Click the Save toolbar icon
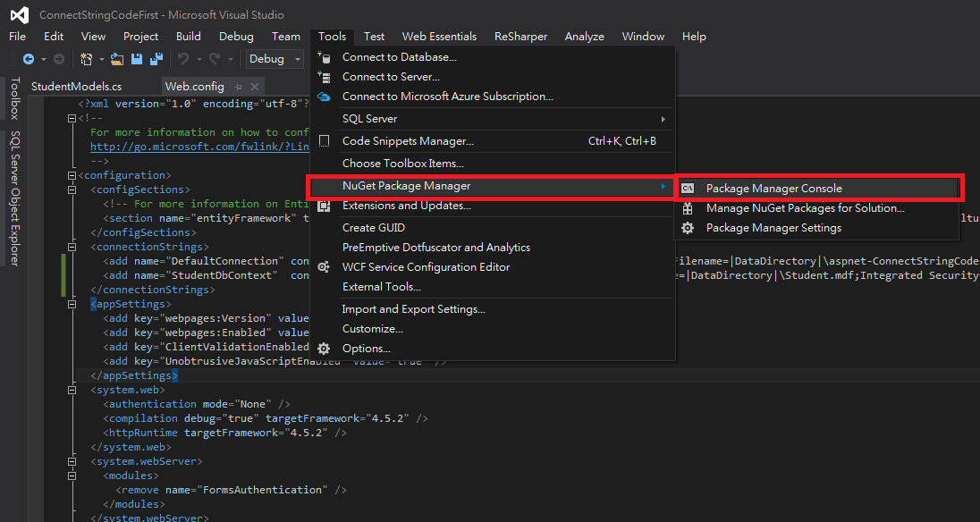Image resolution: width=980 pixels, height=522 pixels. pos(137,59)
